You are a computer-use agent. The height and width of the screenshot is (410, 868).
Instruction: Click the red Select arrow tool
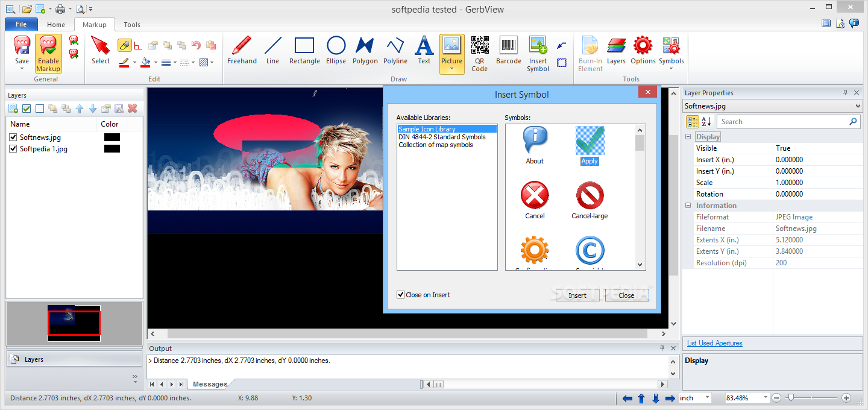click(x=101, y=51)
